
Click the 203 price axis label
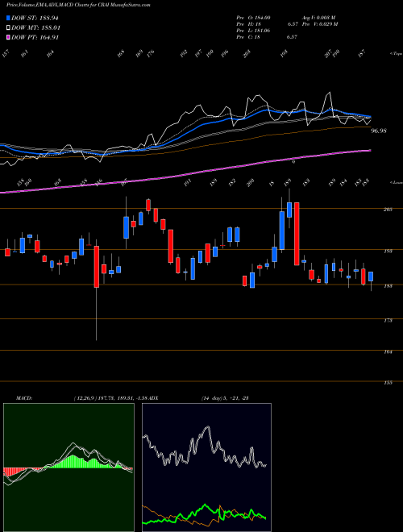[x=388, y=210]
